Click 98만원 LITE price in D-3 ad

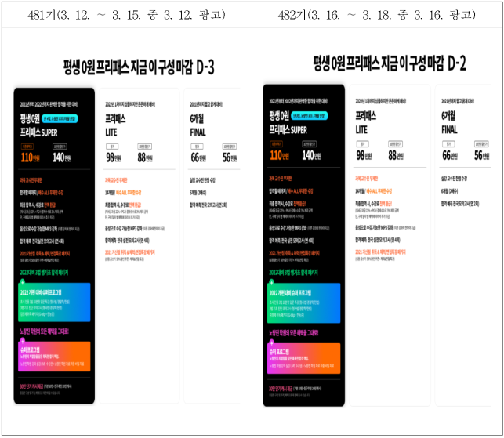tap(114, 157)
